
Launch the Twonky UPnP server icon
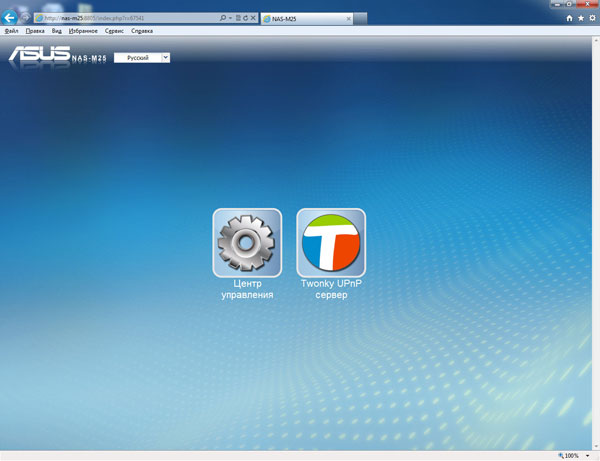pyautogui.click(x=331, y=243)
